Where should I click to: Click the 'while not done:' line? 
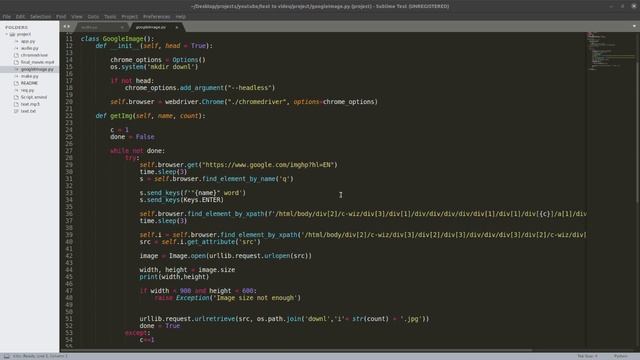(x=138, y=151)
